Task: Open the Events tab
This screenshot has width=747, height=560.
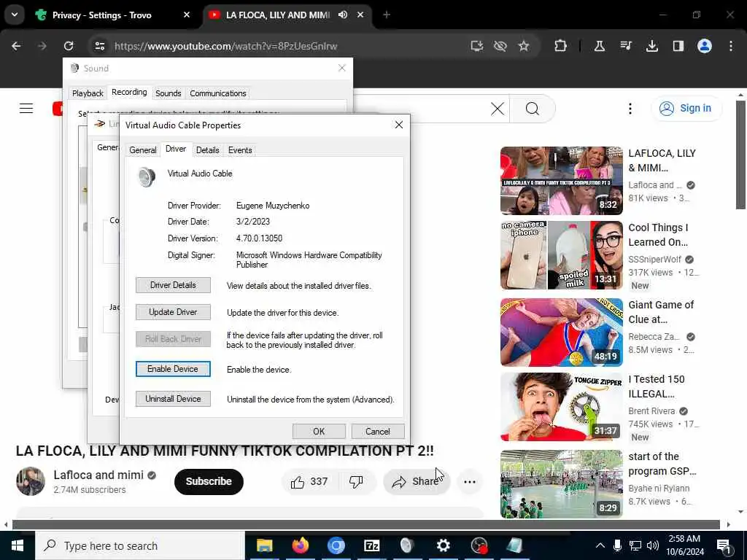Action: (240, 150)
